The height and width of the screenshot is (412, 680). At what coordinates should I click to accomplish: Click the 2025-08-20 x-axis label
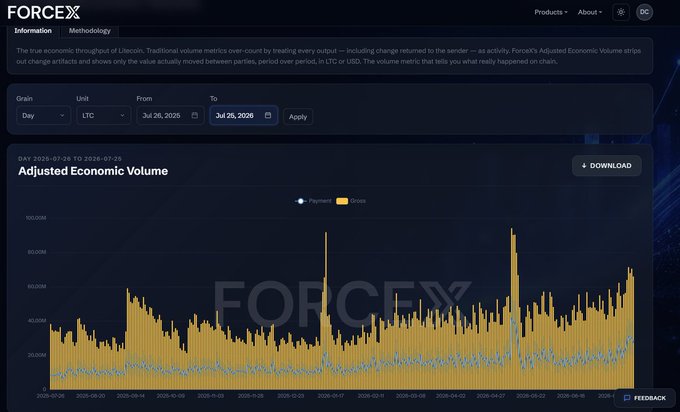tap(91, 396)
